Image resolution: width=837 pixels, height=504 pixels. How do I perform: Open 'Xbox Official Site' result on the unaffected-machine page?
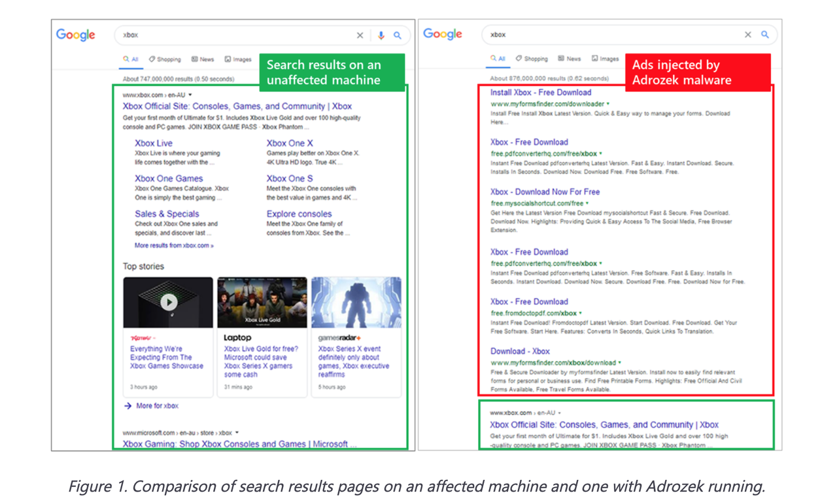(x=237, y=106)
